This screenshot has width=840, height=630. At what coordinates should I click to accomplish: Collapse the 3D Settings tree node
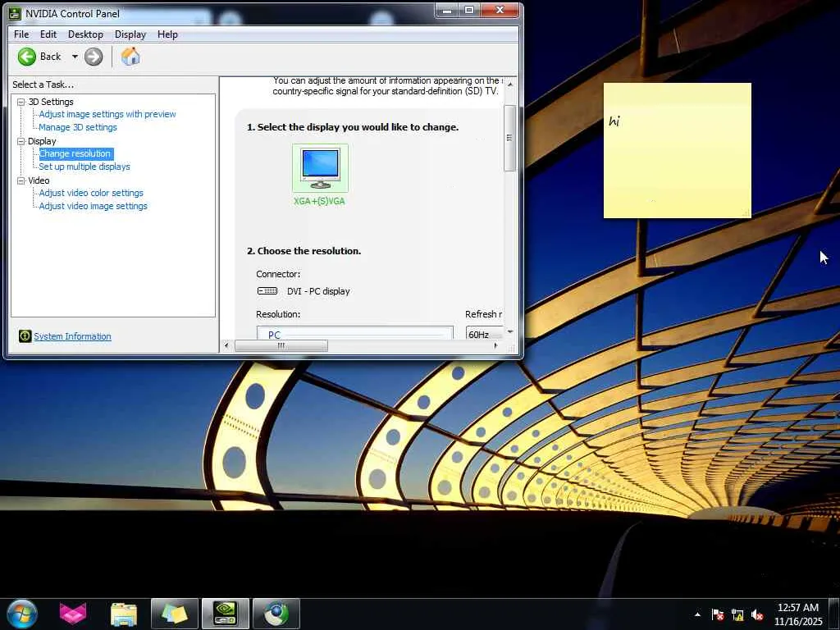21,102
